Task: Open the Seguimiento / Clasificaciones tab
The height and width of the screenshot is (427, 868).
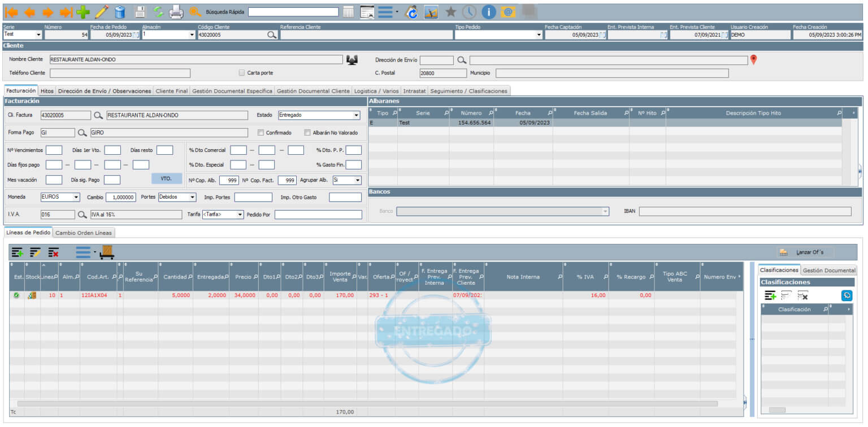Action: (470, 90)
